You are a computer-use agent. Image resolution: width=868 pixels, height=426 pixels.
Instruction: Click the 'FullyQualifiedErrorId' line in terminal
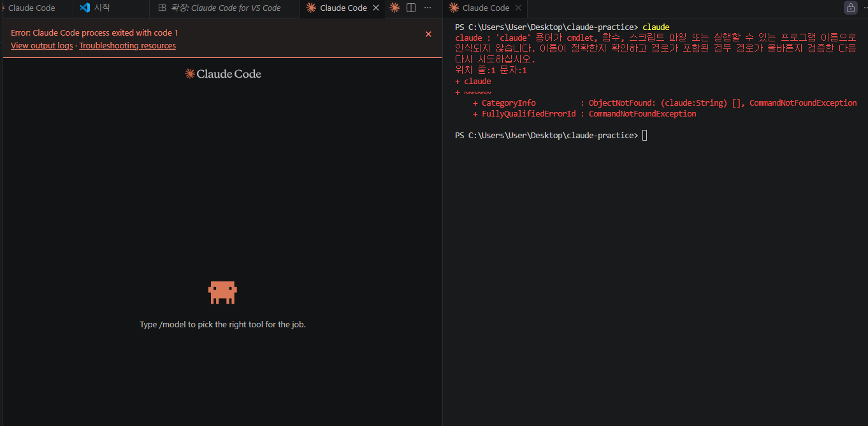click(584, 114)
